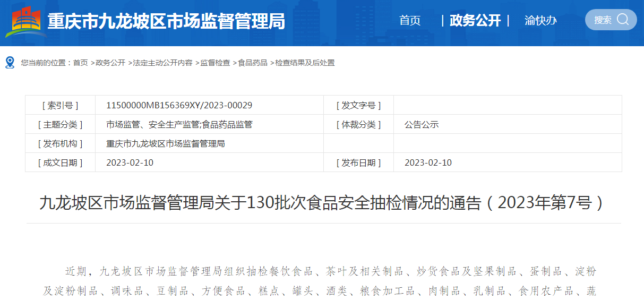
Task: Click the 首页 breadcrumb link
Action: pos(81,63)
